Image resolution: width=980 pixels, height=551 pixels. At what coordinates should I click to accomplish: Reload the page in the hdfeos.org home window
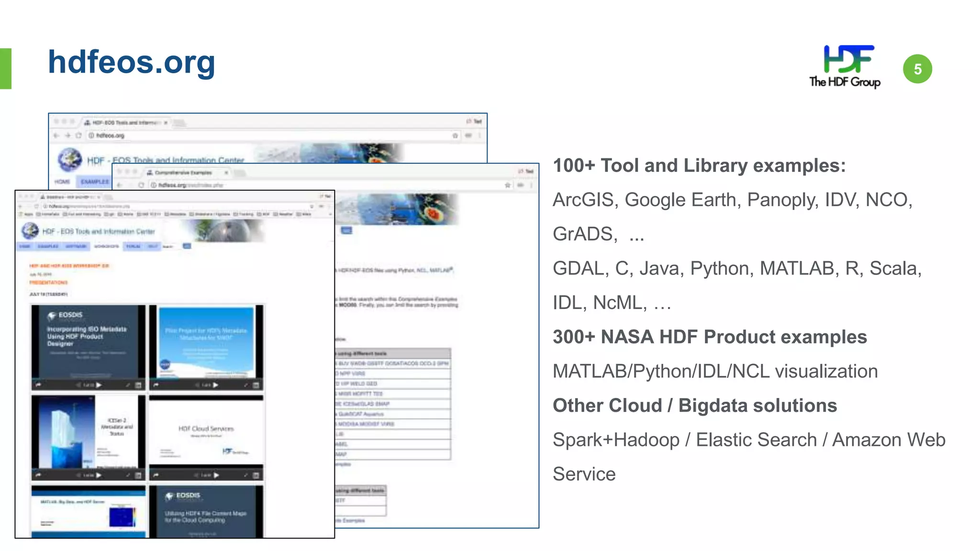click(x=78, y=135)
